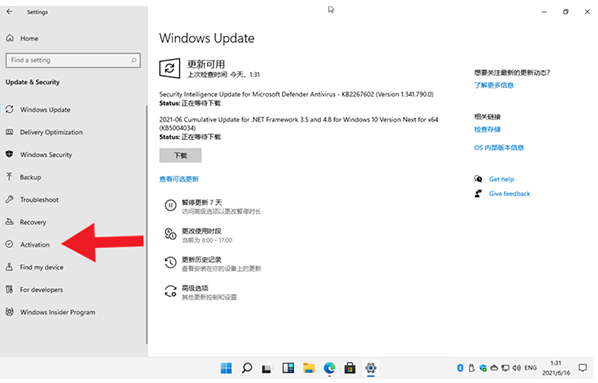Pause updates for 7 days option
Viewport: 598px width, 383px height.
(x=213, y=206)
